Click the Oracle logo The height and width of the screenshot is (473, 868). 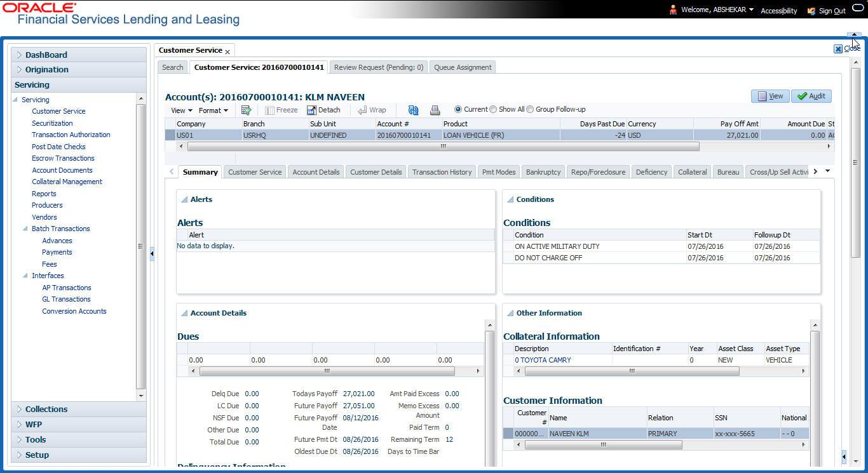coord(39,8)
